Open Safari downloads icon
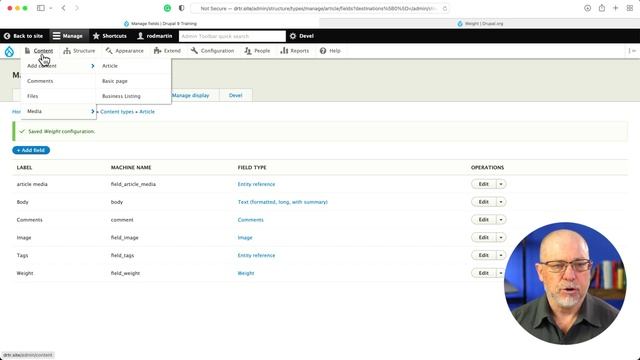640x360 pixels. (587, 8)
